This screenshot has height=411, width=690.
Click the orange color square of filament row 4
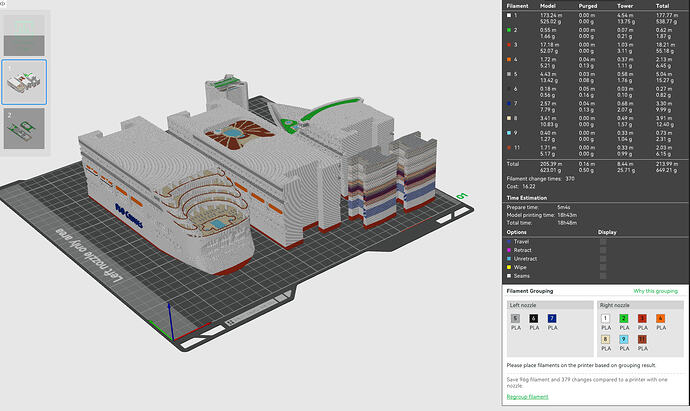[509, 59]
